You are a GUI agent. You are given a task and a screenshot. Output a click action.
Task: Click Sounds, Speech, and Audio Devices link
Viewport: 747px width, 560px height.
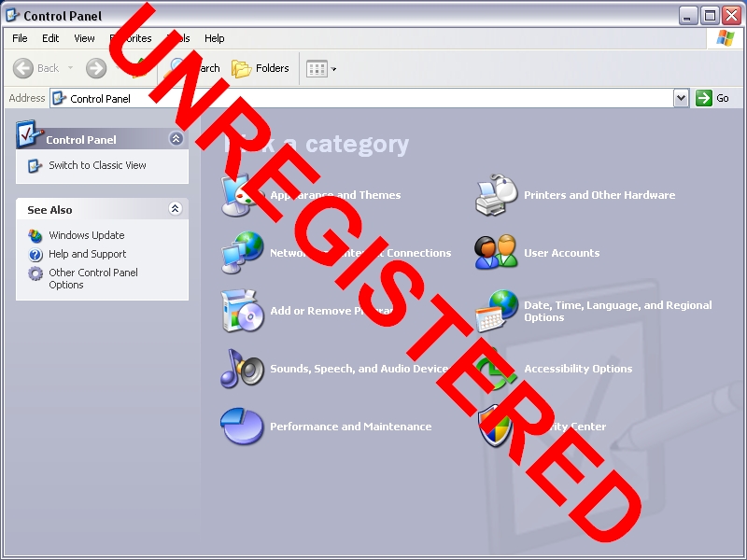(359, 369)
